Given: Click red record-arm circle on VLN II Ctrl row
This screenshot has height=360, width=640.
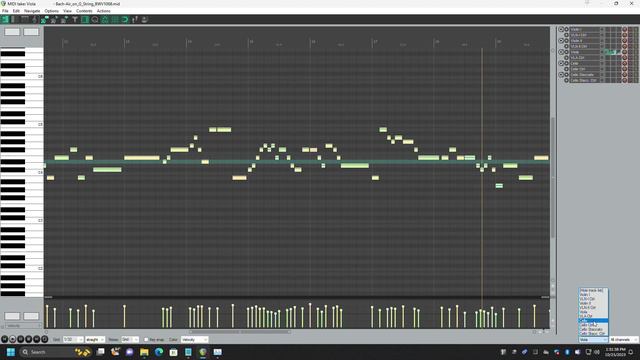Looking at the screenshot, I should (624, 46).
